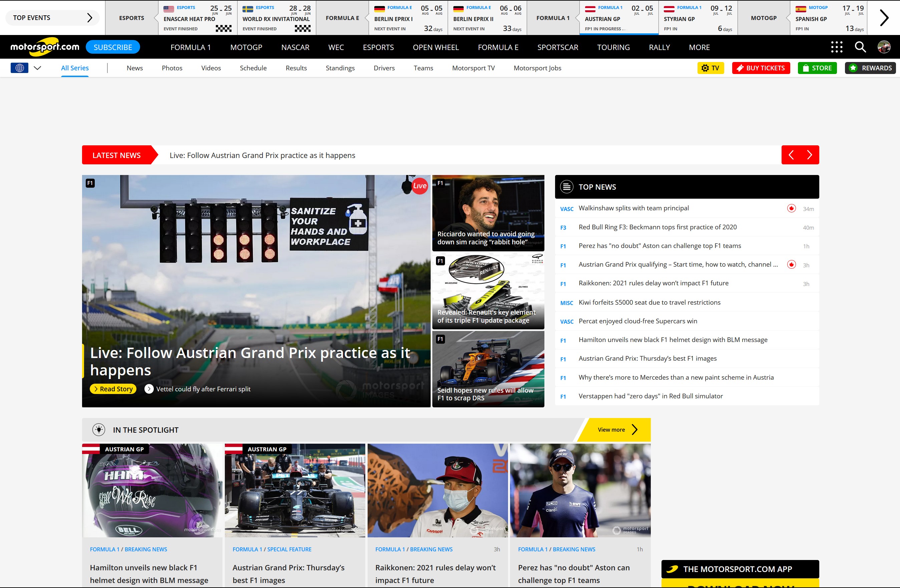The width and height of the screenshot is (900, 588).
Task: Open the Store button
Action: (x=817, y=68)
